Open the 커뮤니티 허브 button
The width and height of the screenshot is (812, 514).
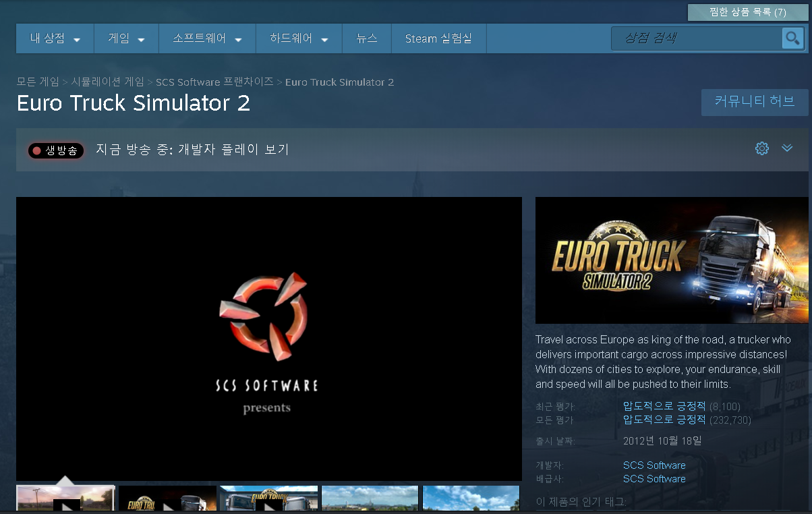(755, 102)
